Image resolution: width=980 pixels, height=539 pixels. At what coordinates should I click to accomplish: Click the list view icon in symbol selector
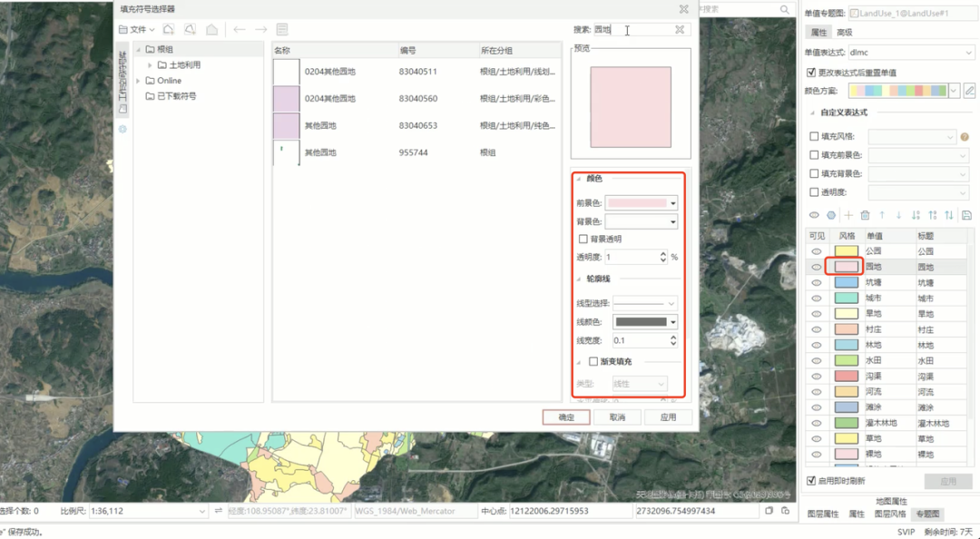(x=283, y=29)
